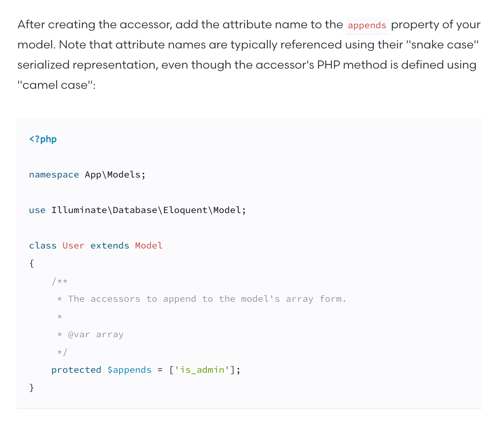This screenshot has width=504, height=426.
Task: Click the <?php opening tag
Action: tap(43, 139)
